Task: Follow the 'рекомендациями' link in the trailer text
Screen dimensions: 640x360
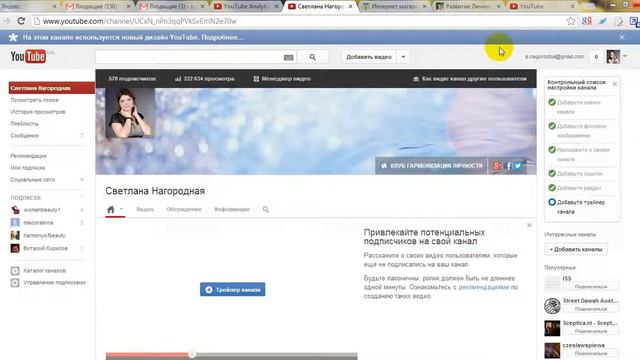Action: click(484, 287)
